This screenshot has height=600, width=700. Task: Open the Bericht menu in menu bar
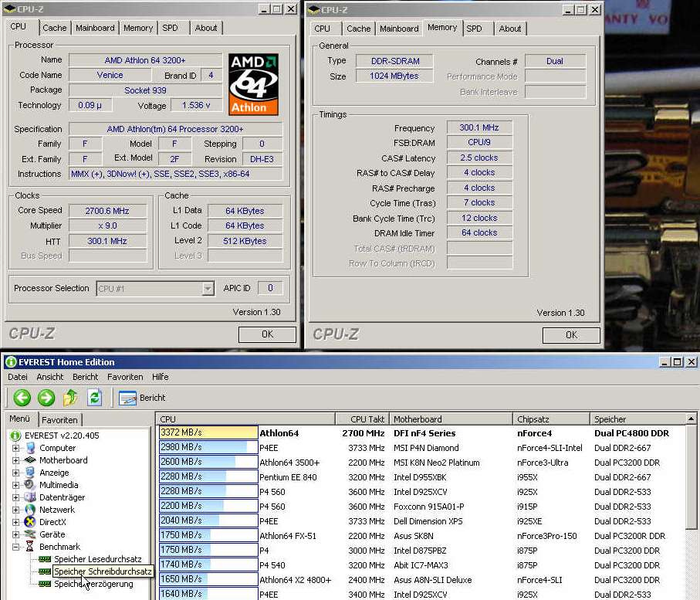[85, 377]
